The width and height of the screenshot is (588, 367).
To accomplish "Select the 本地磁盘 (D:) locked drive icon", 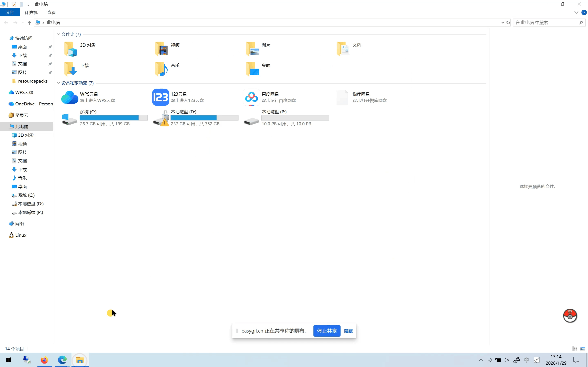I will [x=161, y=118].
